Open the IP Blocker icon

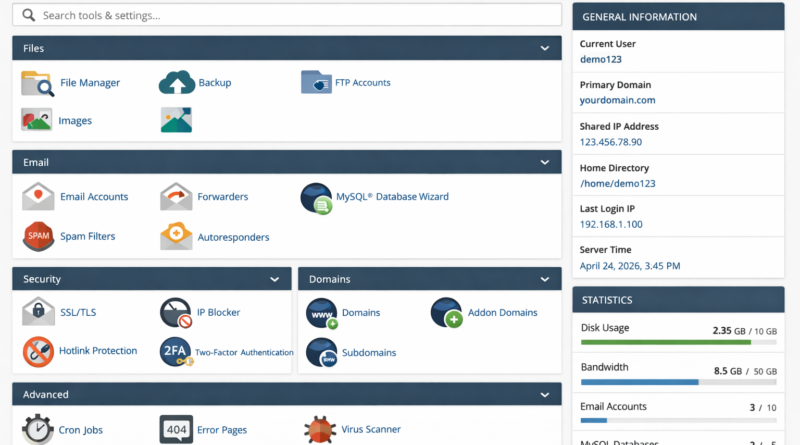(176, 313)
